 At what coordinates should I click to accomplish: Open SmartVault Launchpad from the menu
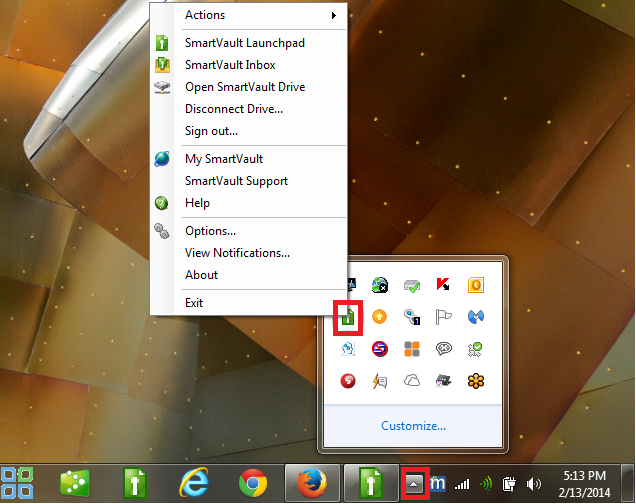point(248,43)
